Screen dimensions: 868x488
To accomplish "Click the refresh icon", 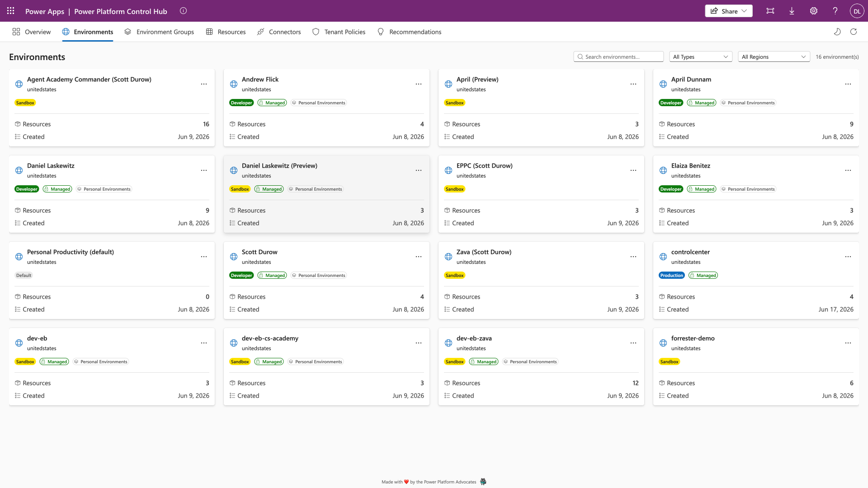I will 854,32.
